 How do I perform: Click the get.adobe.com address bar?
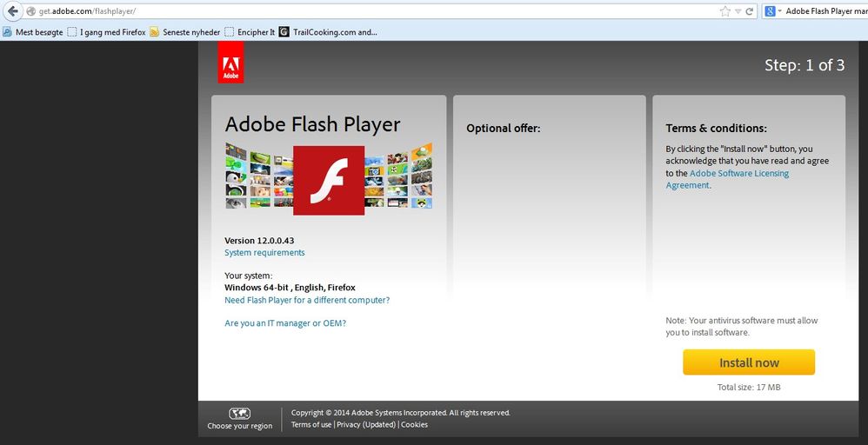(377, 11)
